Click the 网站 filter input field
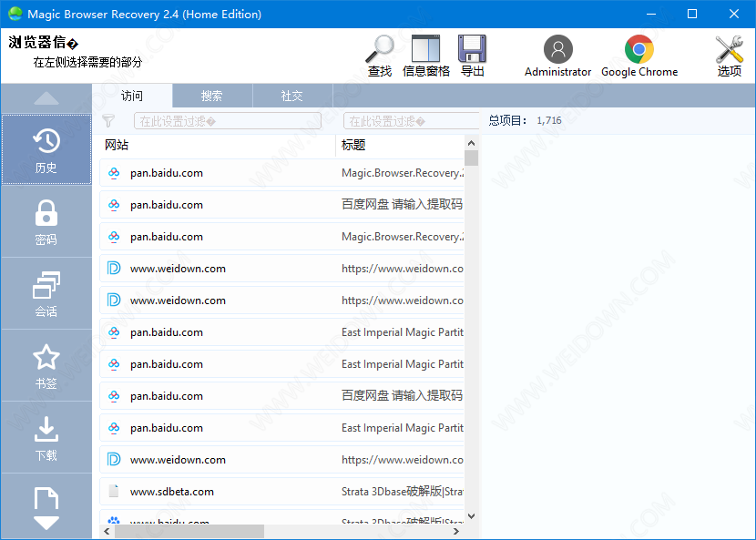Viewport: 756px width, 540px height. click(x=228, y=121)
